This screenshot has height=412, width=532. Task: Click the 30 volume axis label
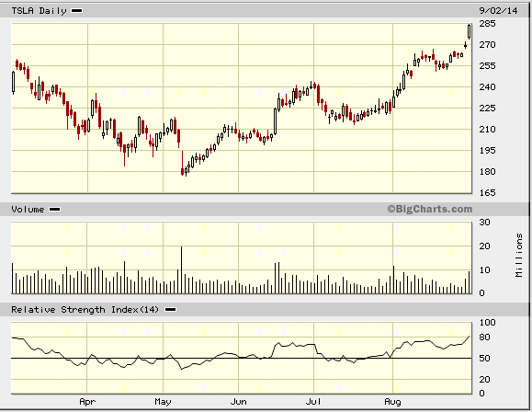coord(484,223)
